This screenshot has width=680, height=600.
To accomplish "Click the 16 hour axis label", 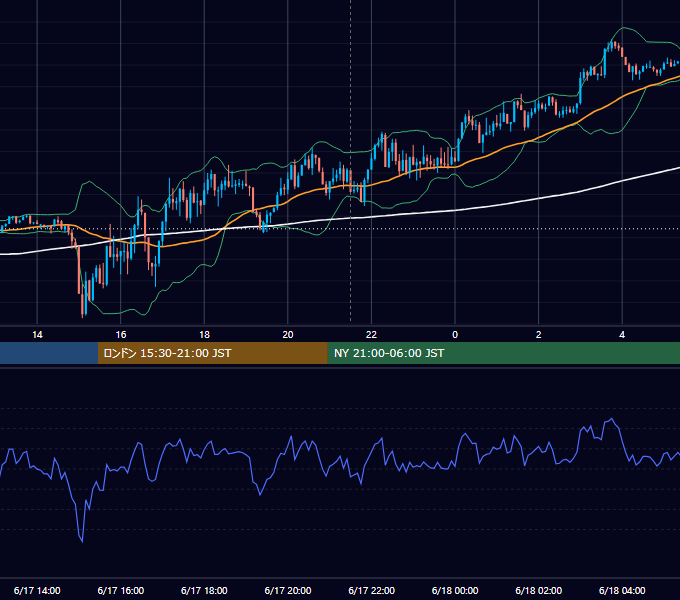I will tap(121, 335).
